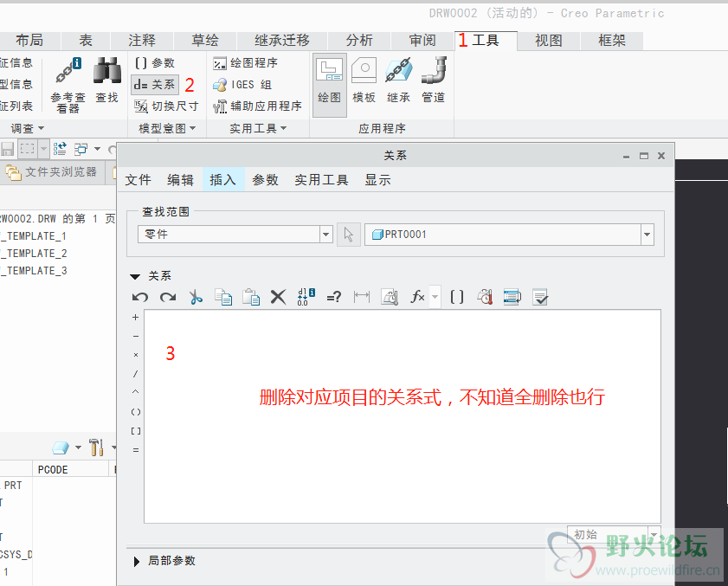Open the Relations (关系) ribbon command

coord(154,85)
